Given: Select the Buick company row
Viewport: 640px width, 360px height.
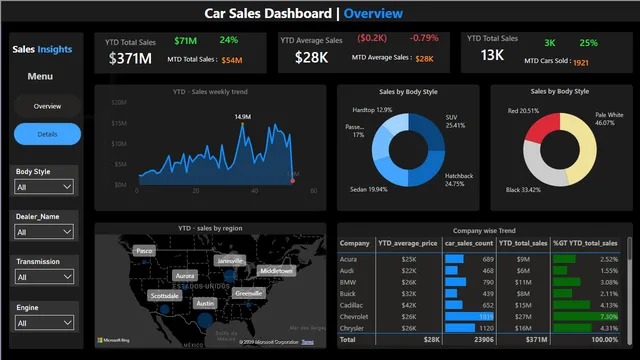Looking at the screenshot, I should point(479,293).
